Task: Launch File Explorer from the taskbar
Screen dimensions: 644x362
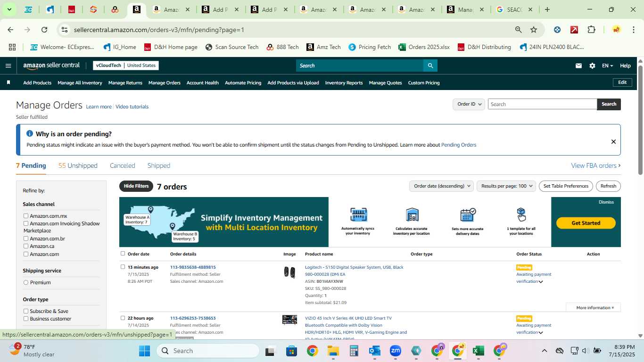Action: pyautogui.click(x=333, y=351)
